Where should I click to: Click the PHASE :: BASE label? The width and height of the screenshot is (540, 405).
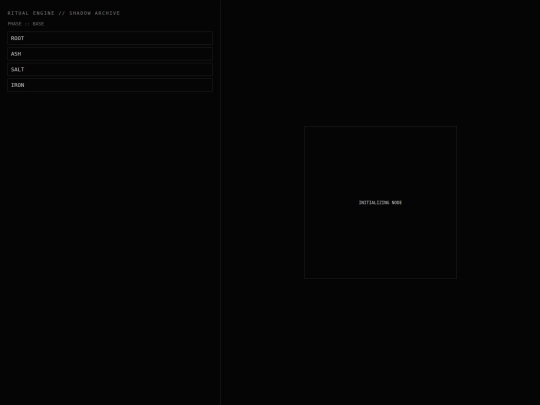(x=26, y=24)
